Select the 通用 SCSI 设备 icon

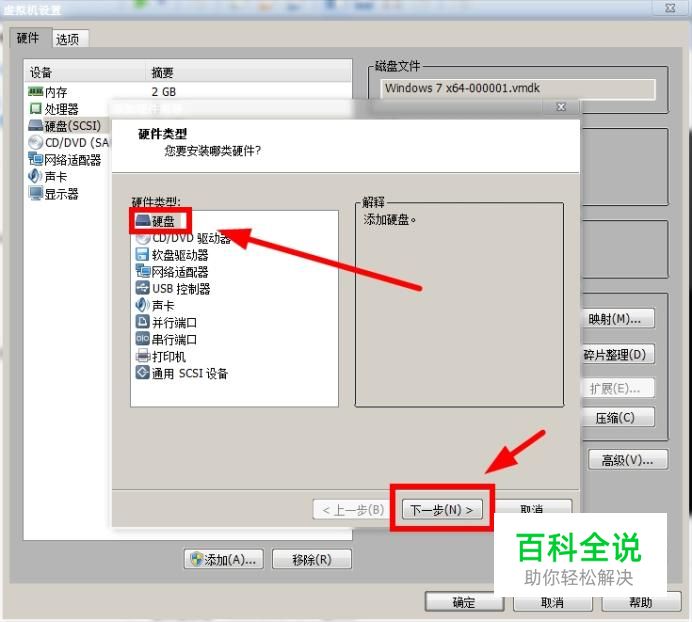pos(142,373)
